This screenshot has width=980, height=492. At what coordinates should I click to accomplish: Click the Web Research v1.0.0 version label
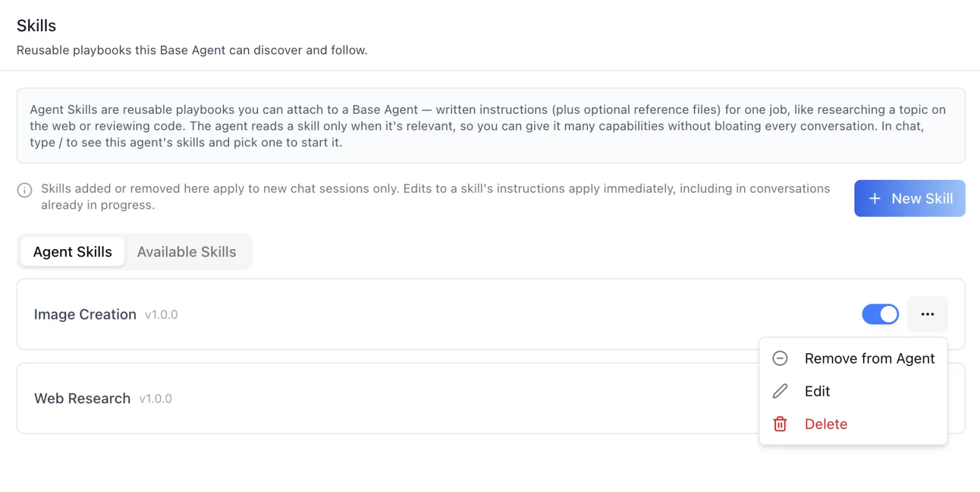[x=156, y=399]
